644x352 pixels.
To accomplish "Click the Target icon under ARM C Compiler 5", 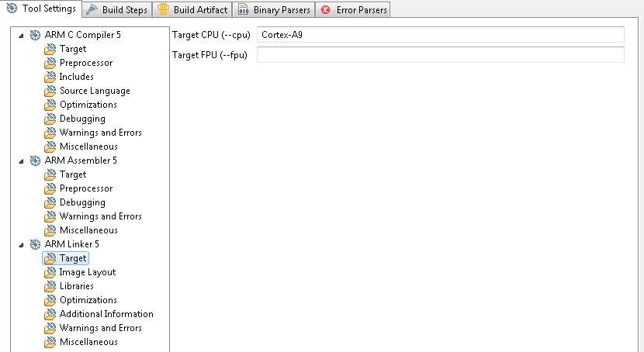I will (x=50, y=49).
